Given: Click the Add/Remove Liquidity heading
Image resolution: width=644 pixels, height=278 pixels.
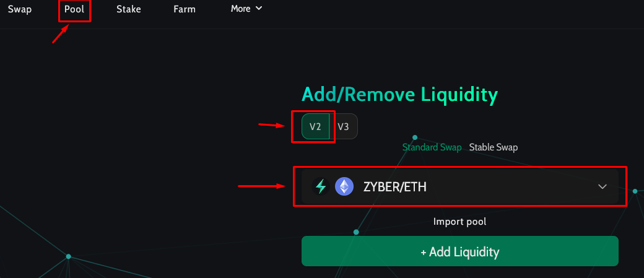Looking at the screenshot, I should (x=399, y=95).
